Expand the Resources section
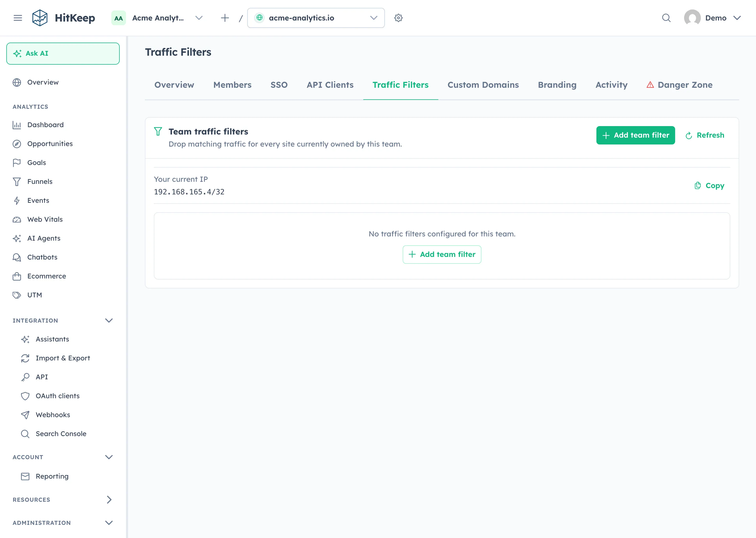Viewport: 756px width, 538px height. (x=109, y=500)
